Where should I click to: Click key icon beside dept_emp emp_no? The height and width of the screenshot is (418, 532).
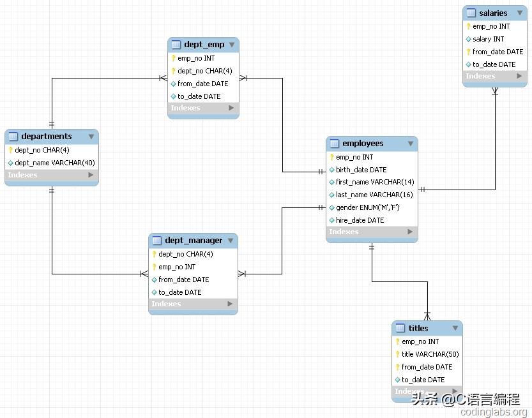[173, 58]
